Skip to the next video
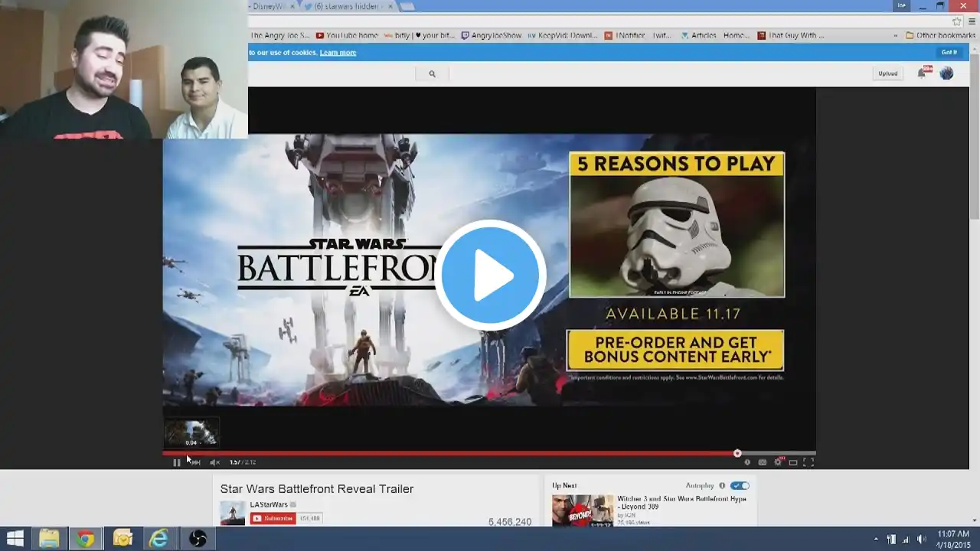This screenshot has width=980, height=551. pyautogui.click(x=196, y=462)
